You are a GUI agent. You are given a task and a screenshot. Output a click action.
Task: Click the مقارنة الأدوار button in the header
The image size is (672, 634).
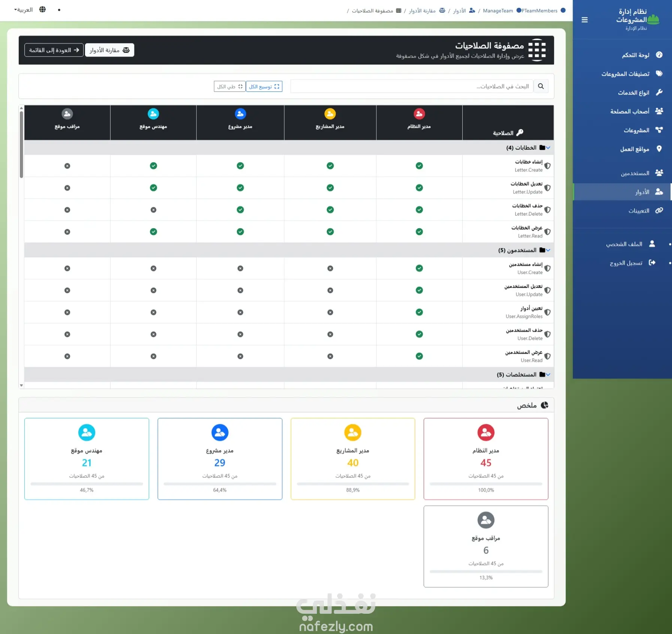tap(109, 50)
